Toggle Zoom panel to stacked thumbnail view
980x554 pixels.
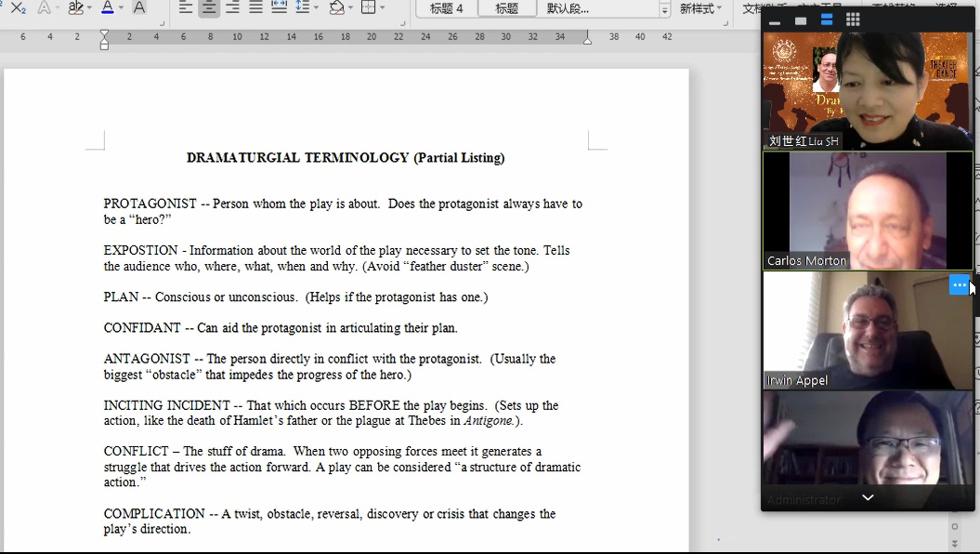click(x=826, y=20)
